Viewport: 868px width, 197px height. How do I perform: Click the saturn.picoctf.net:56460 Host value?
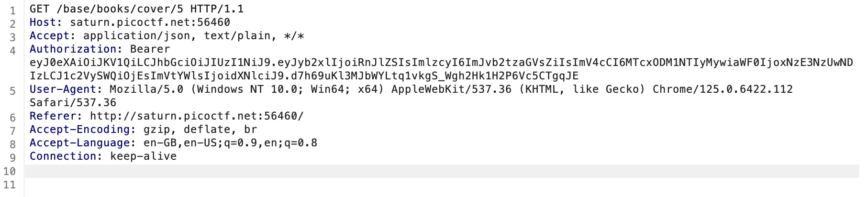150,22
